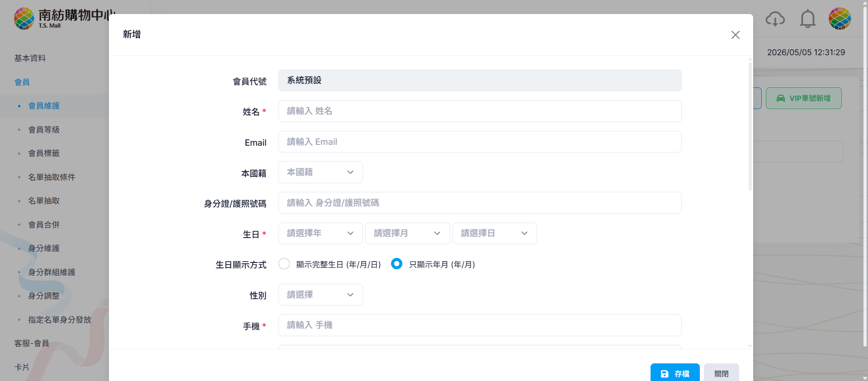Open the 性別 請選擇 dropdown

[x=321, y=295]
